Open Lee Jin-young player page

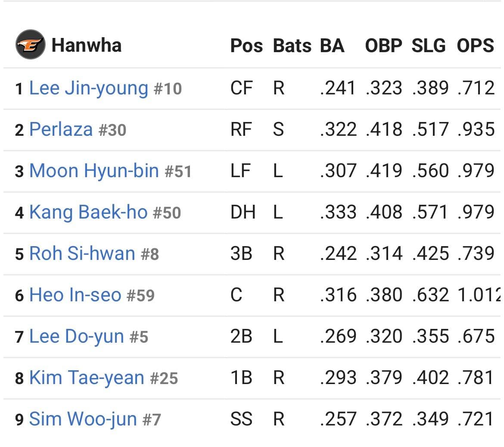point(89,88)
